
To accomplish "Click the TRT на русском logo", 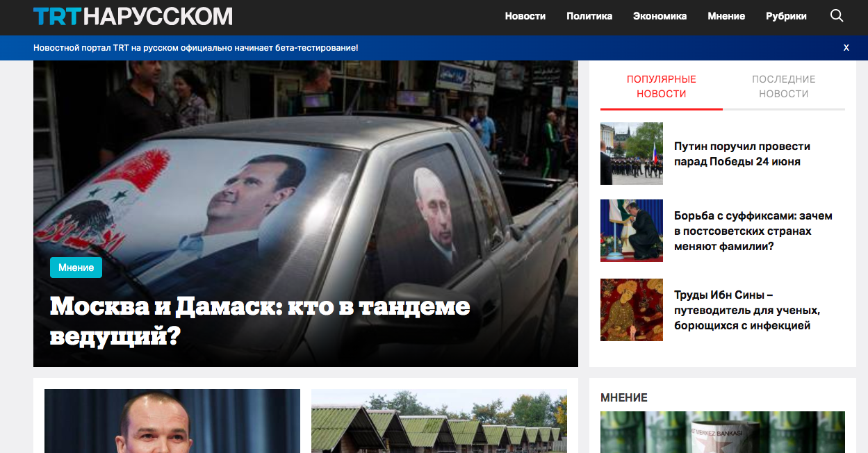I will point(133,16).
